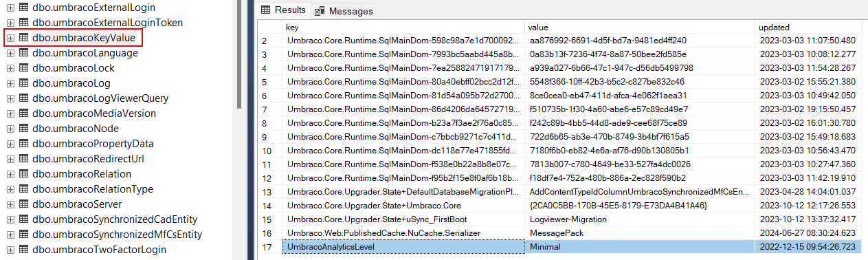Viewport: 868px width, 260px height.
Task: Click table icon of dbo.umbracoRelation
Action: (23, 174)
